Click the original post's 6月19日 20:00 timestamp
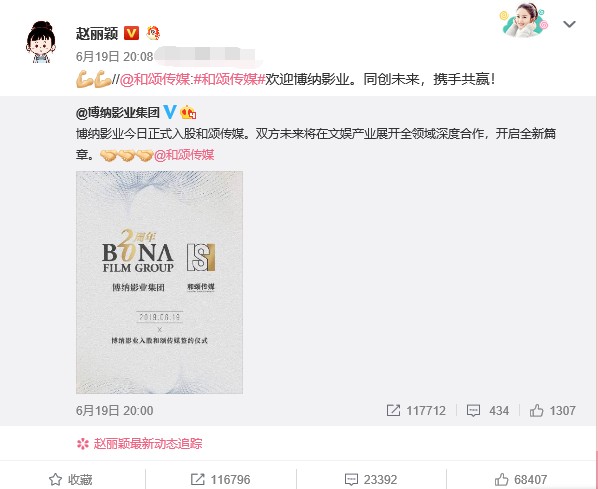 (x=114, y=410)
